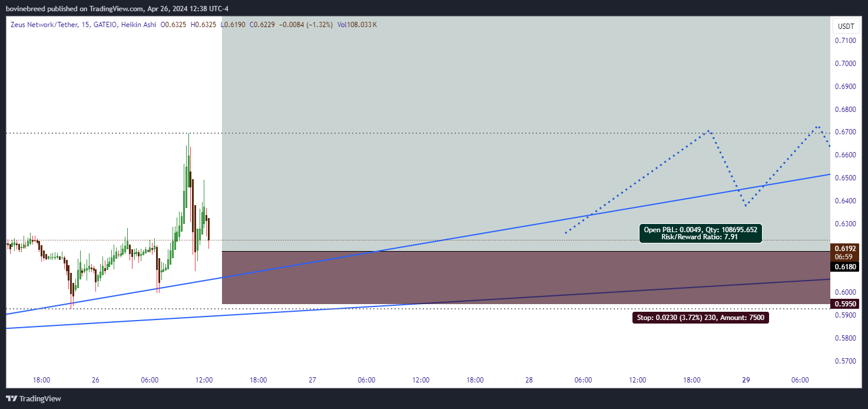Click the 0.6500 price axis label

pos(845,178)
